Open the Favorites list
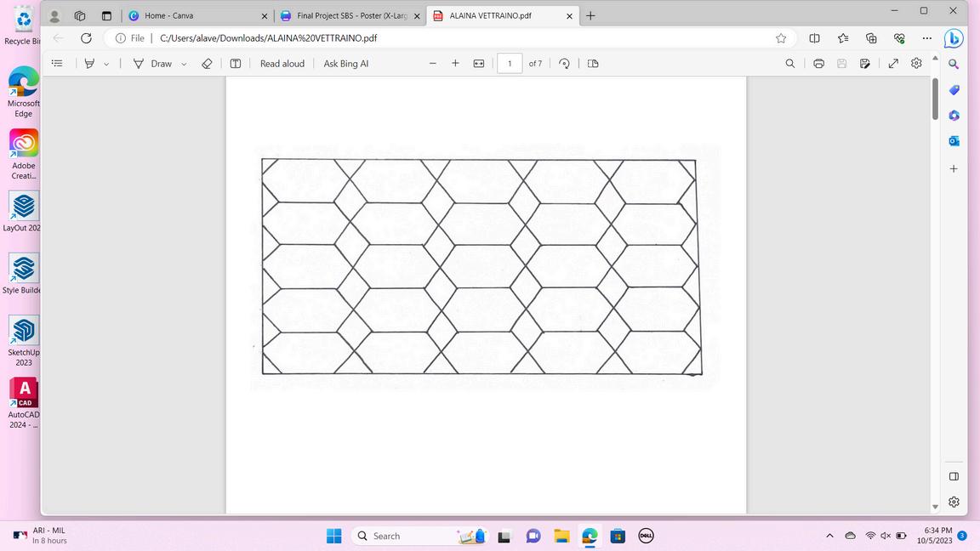980x551 pixels. 843,38
